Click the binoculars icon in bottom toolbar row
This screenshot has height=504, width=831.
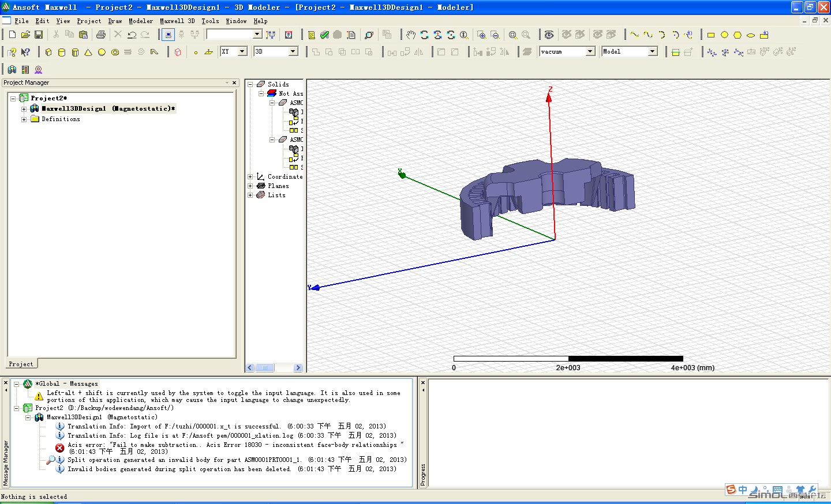[x=12, y=69]
